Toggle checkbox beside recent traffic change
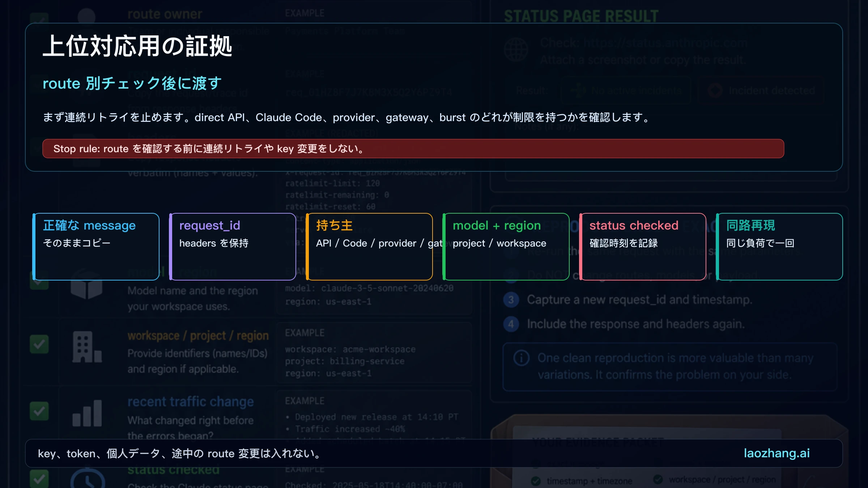 [39, 411]
